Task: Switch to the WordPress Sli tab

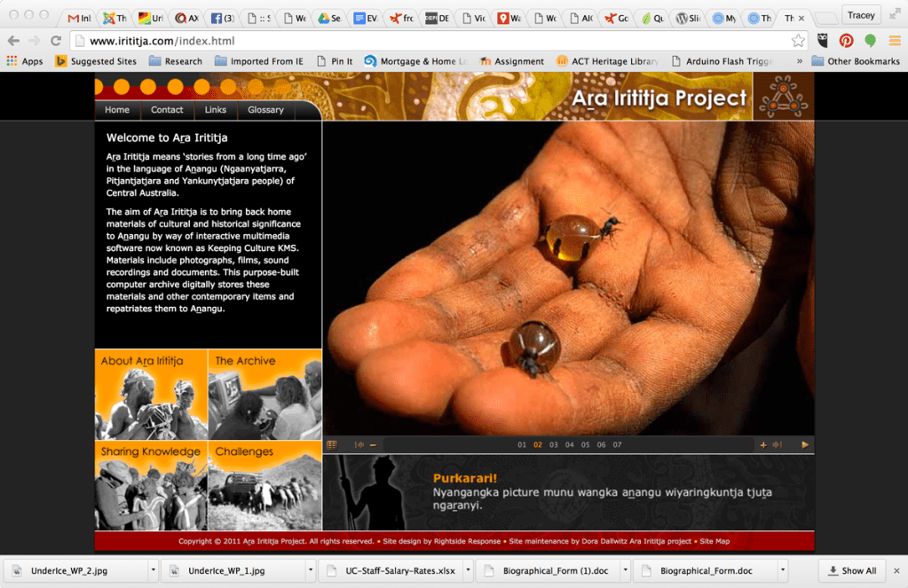Action: [x=688, y=18]
